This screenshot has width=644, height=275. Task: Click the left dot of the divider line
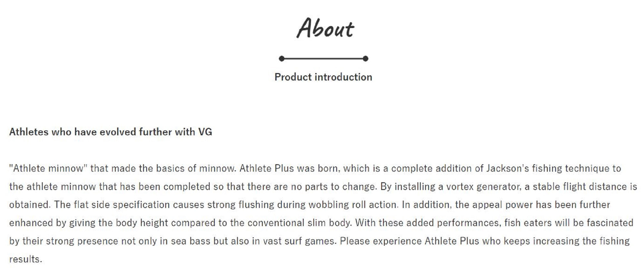[282, 59]
